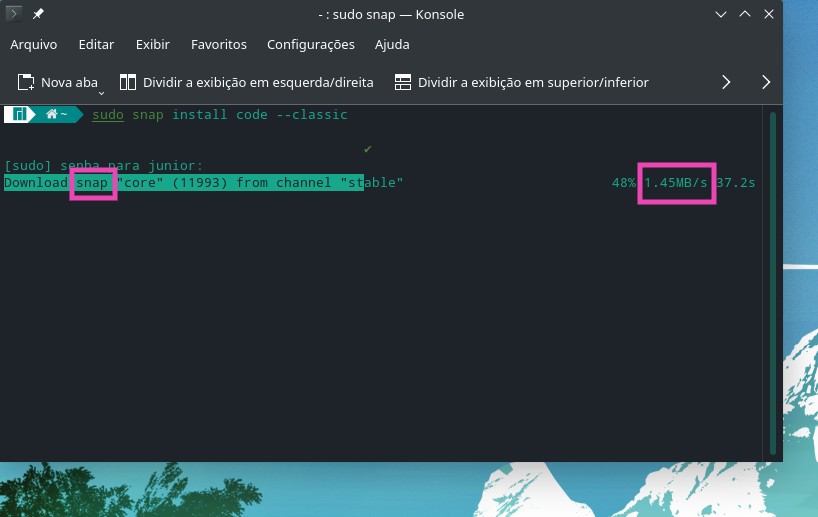This screenshot has height=517, width=818.
Task: Click the 1.45MB/s download speed
Action: point(676,183)
